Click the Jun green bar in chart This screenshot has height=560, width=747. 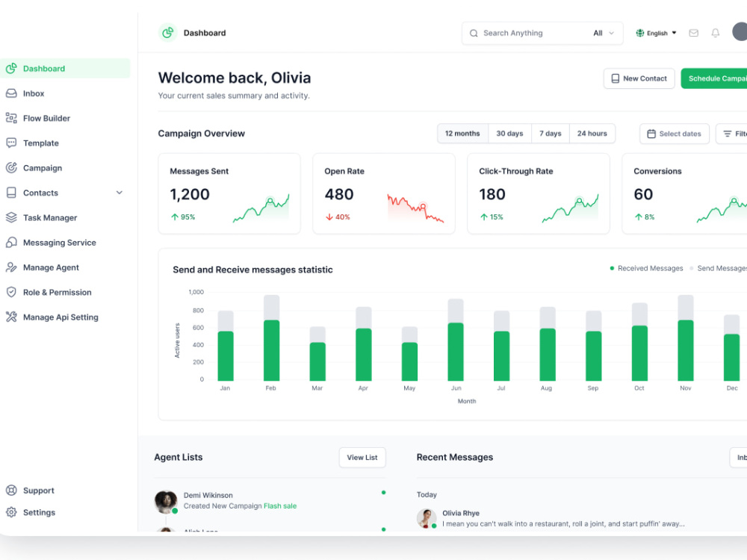click(456, 352)
